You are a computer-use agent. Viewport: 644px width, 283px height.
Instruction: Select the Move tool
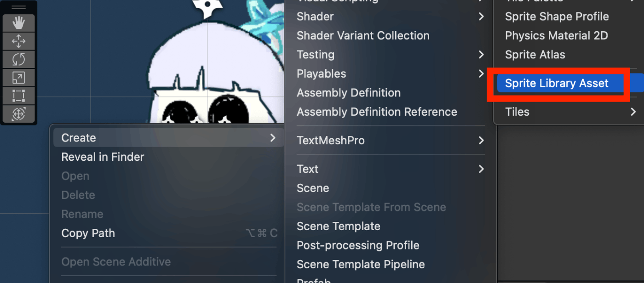pos(18,41)
